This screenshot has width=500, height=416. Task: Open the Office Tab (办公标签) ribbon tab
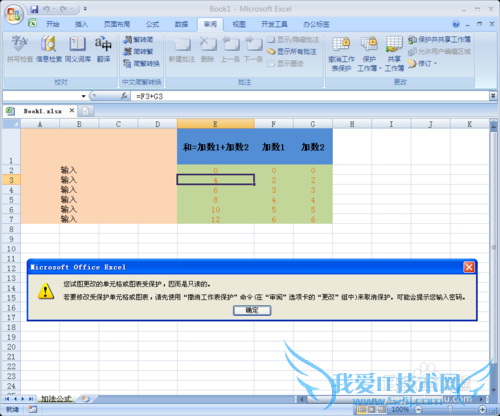click(x=316, y=24)
